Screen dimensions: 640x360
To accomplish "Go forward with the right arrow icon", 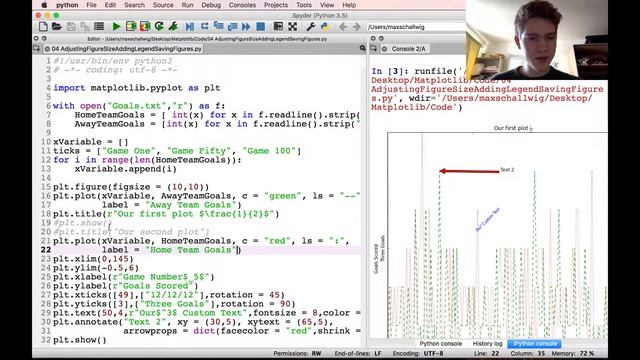I will point(356,27).
